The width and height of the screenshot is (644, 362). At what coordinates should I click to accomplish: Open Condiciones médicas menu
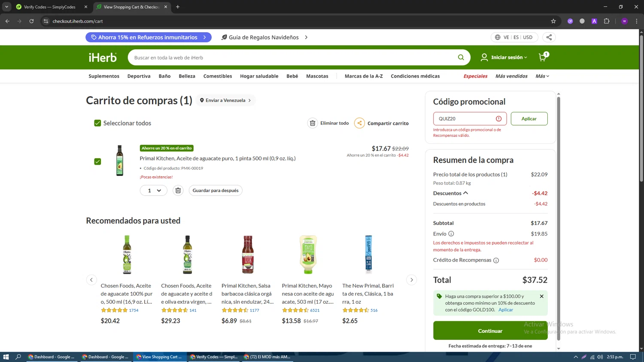point(415,76)
